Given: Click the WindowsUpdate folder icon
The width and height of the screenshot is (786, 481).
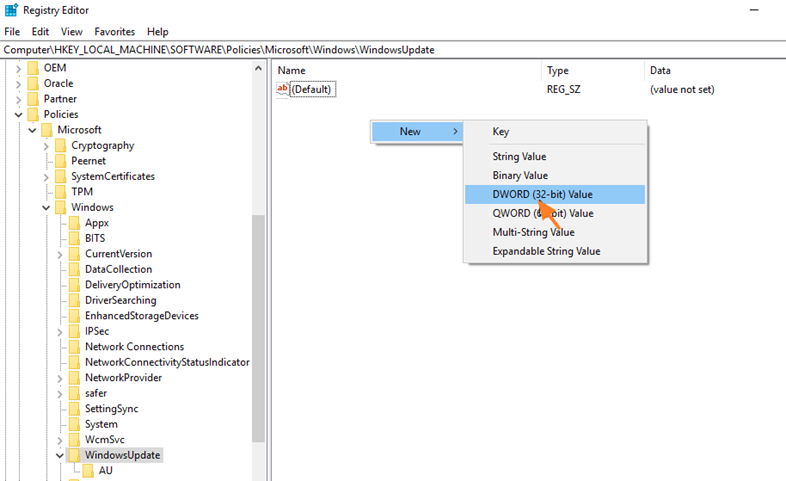Looking at the screenshot, I should click(x=75, y=455).
